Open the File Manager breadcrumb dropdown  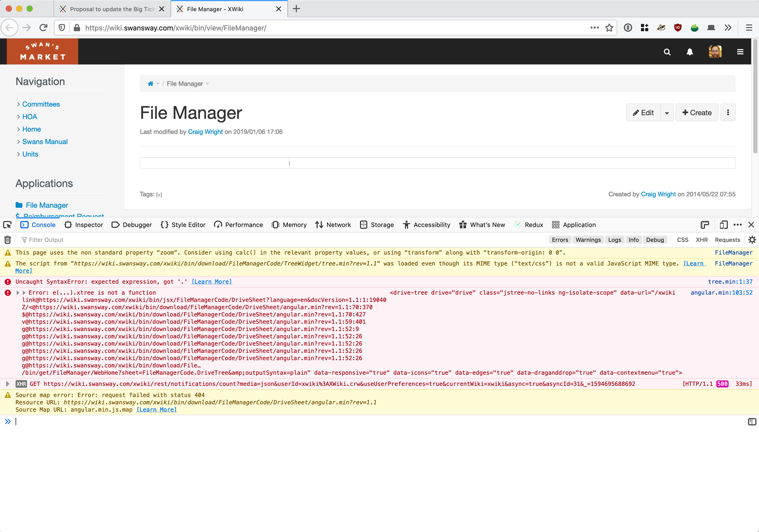pyautogui.click(x=207, y=84)
